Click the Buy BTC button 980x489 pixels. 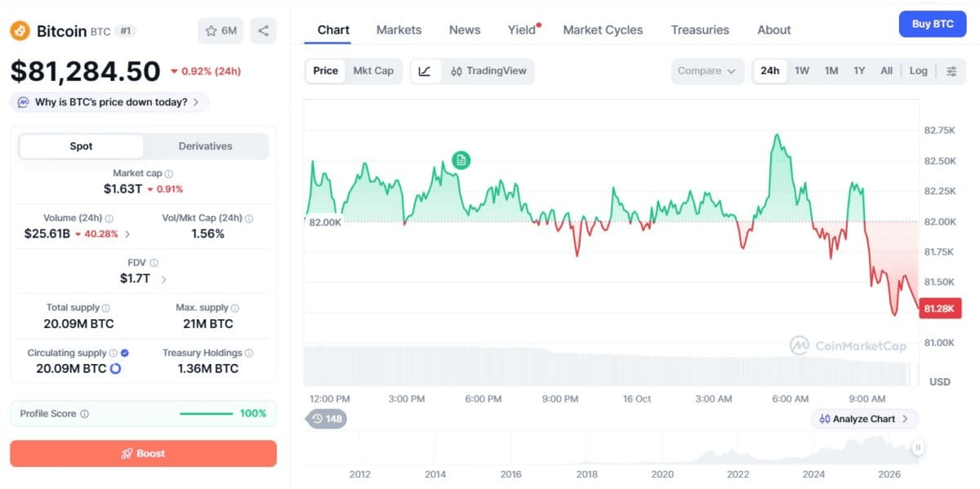(x=933, y=24)
